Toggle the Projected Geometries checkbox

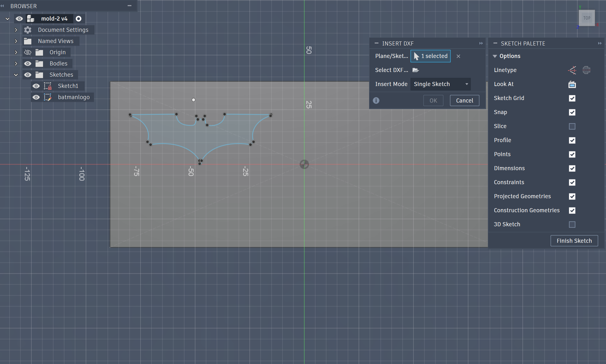(x=572, y=196)
